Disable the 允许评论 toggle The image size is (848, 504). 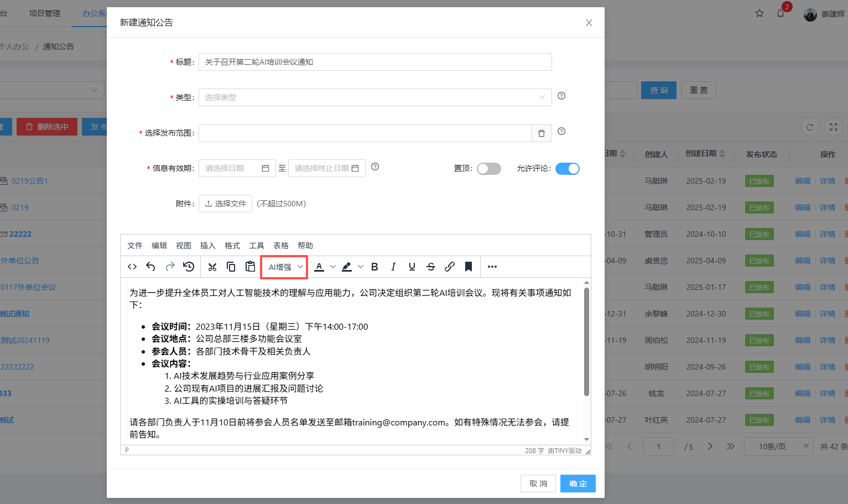click(568, 168)
